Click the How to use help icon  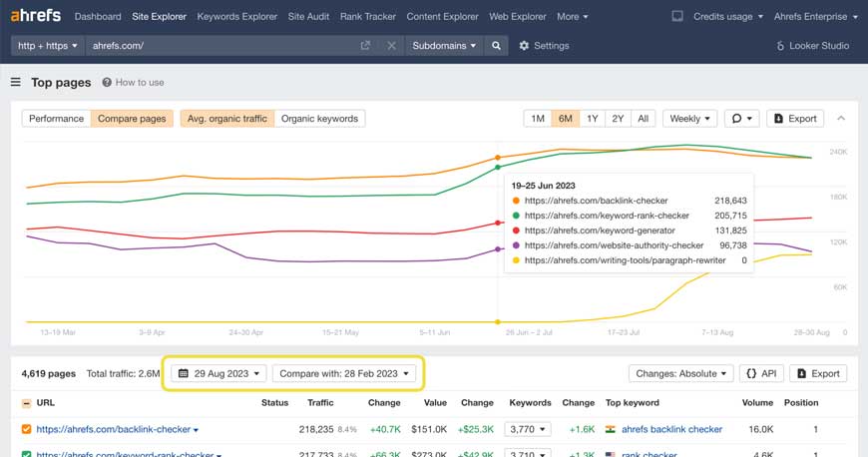[107, 82]
